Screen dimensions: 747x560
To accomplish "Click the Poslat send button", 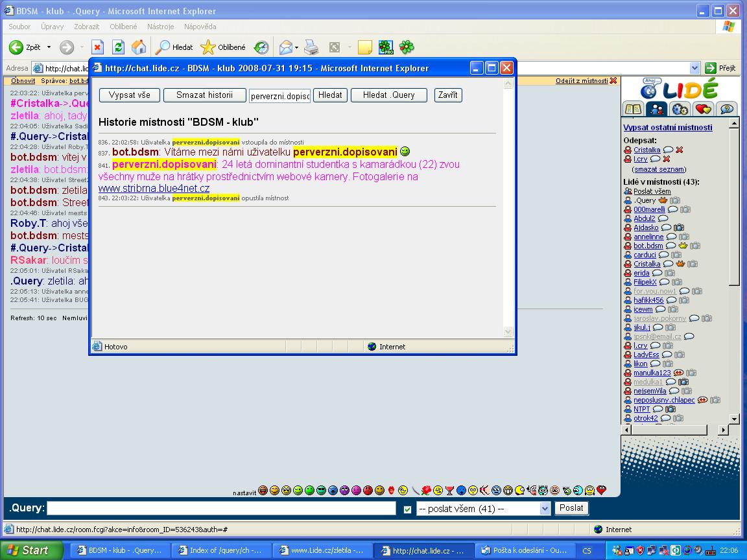I will tap(572, 508).
